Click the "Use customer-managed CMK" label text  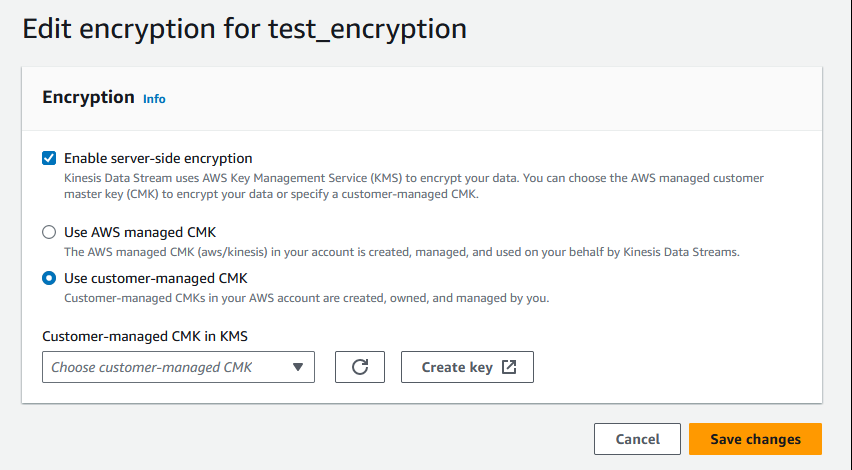(155, 278)
